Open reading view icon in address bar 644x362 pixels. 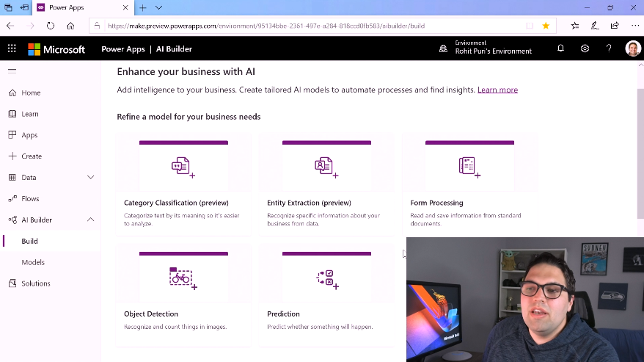(530, 26)
